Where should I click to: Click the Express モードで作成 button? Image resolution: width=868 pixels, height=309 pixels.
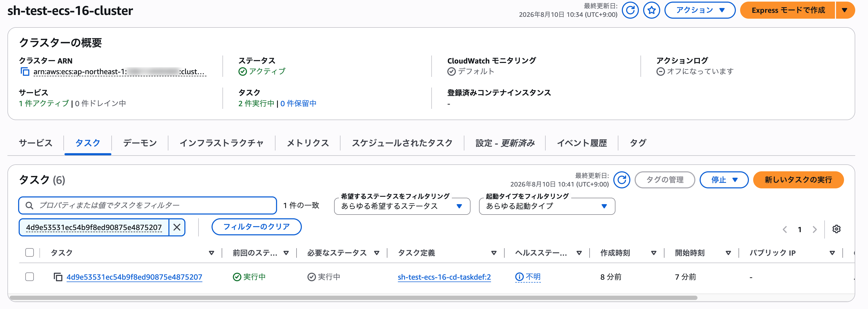[788, 10]
